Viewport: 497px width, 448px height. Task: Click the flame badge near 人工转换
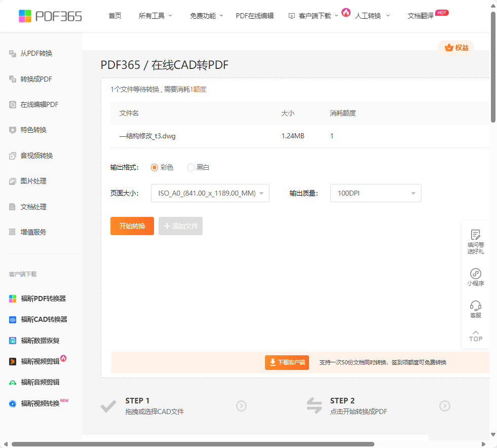[x=346, y=12]
